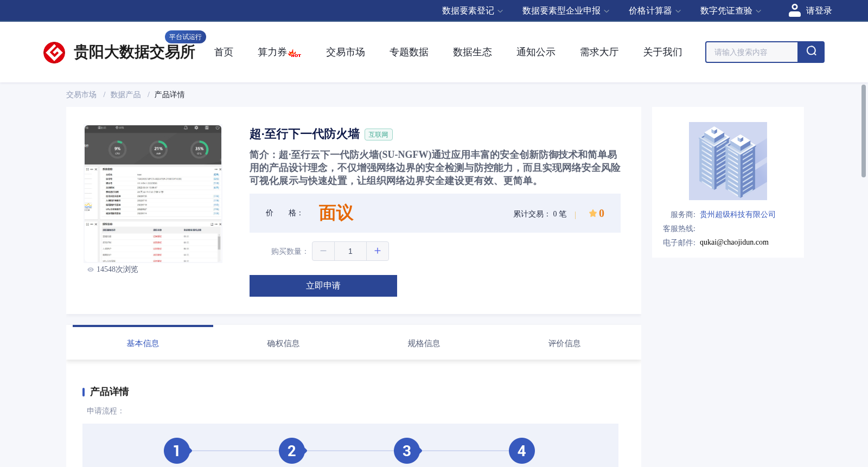This screenshot has height=467, width=868.
Task: Click the 互联网 category tag
Action: point(379,135)
